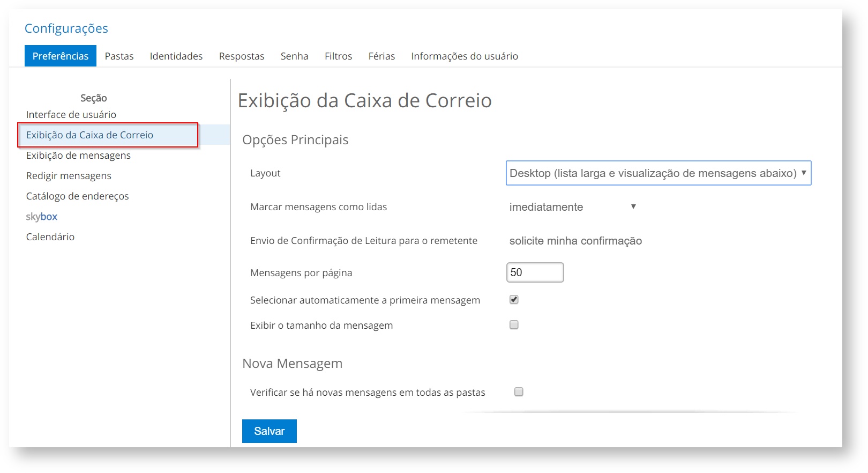This screenshot has width=868, height=473.
Task: Select Exibição da Caixa de Correio section
Action: 89,135
